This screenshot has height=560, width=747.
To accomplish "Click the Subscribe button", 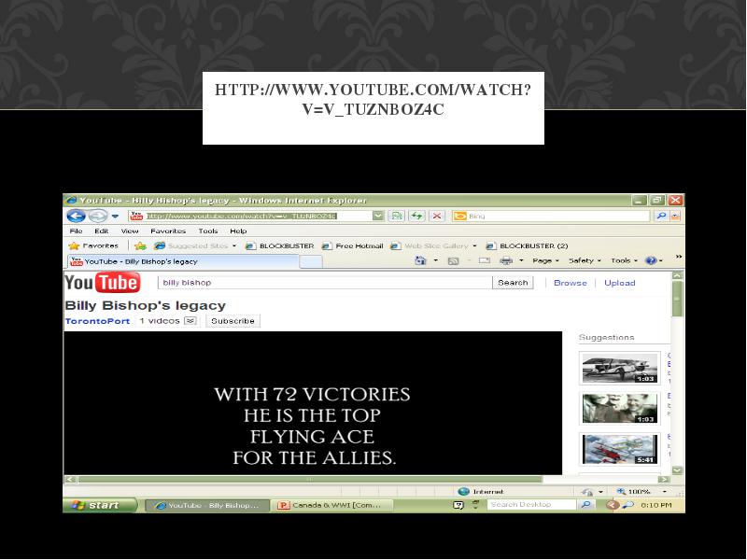I will coord(233,321).
